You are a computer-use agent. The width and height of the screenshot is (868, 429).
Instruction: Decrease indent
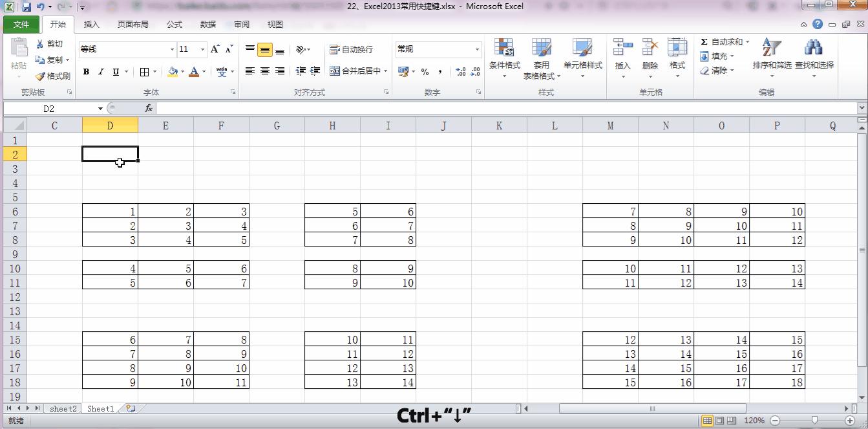301,71
